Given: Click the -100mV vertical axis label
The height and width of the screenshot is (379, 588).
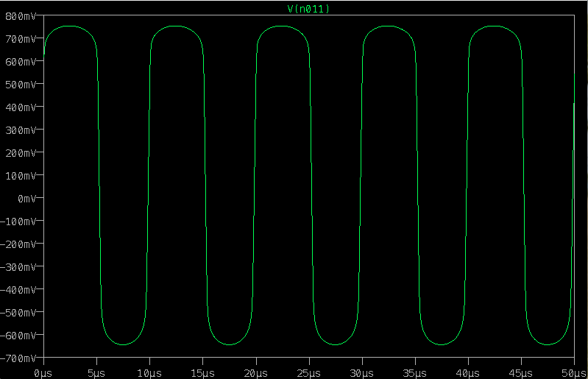Looking at the screenshot, I should (18, 222).
